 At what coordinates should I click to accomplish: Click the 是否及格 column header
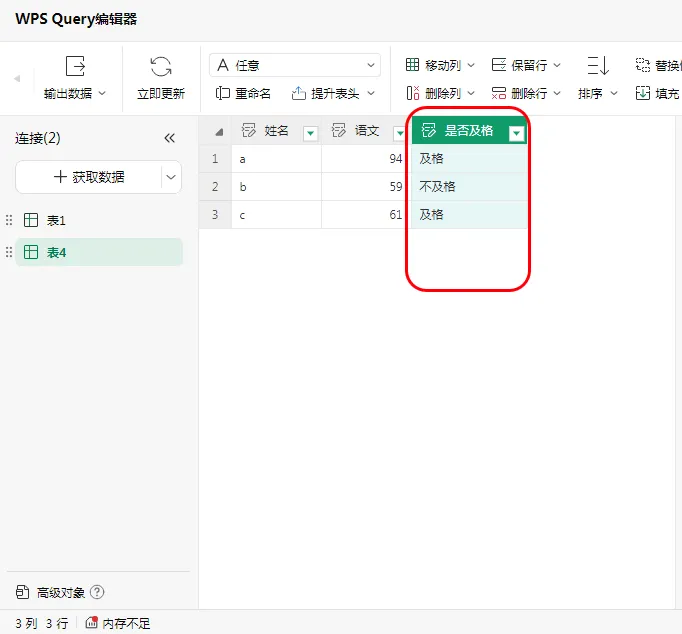click(469, 130)
